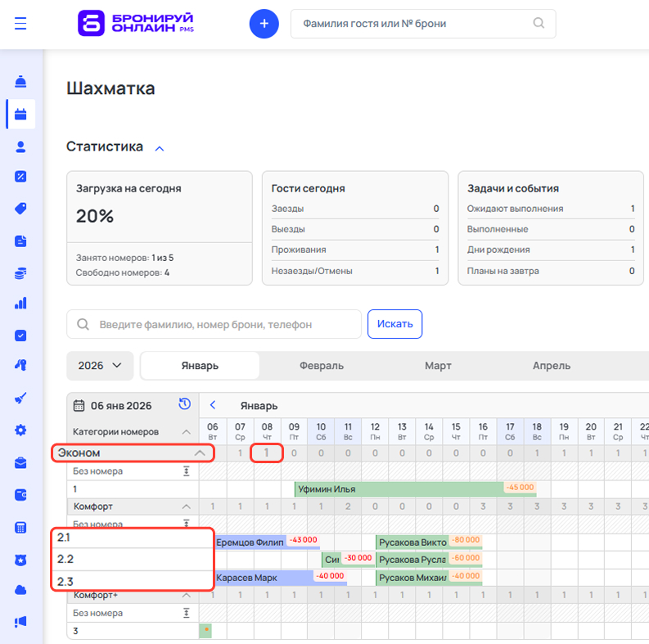The width and height of the screenshot is (649, 644).
Task: Open the hamburger menu at top left
Action: [x=20, y=24]
